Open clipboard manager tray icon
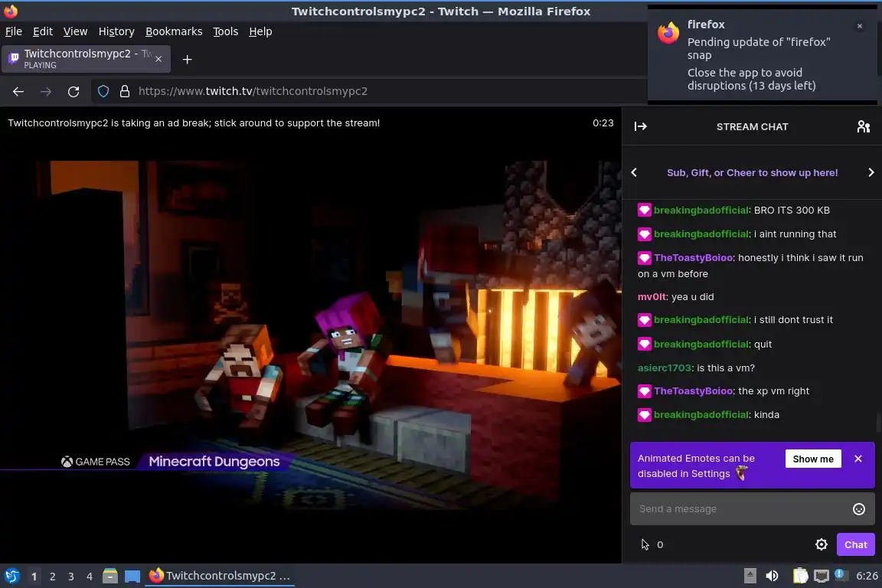The image size is (882, 588). click(800, 576)
